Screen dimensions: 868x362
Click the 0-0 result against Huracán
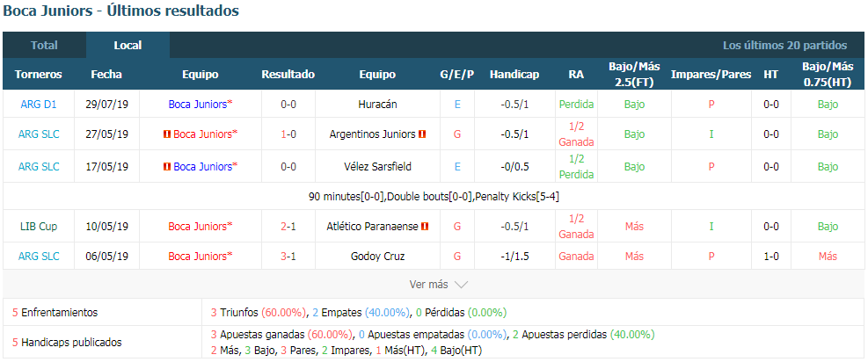[288, 105]
